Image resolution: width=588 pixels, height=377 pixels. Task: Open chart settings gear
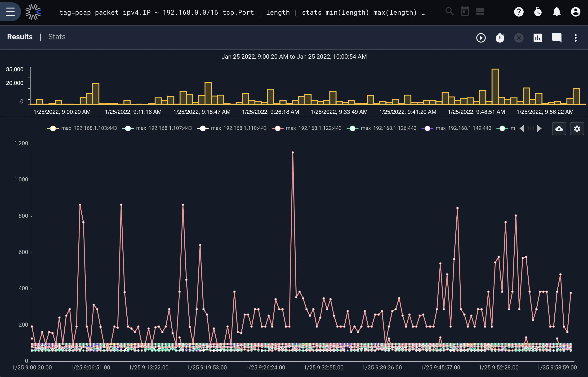tap(577, 128)
